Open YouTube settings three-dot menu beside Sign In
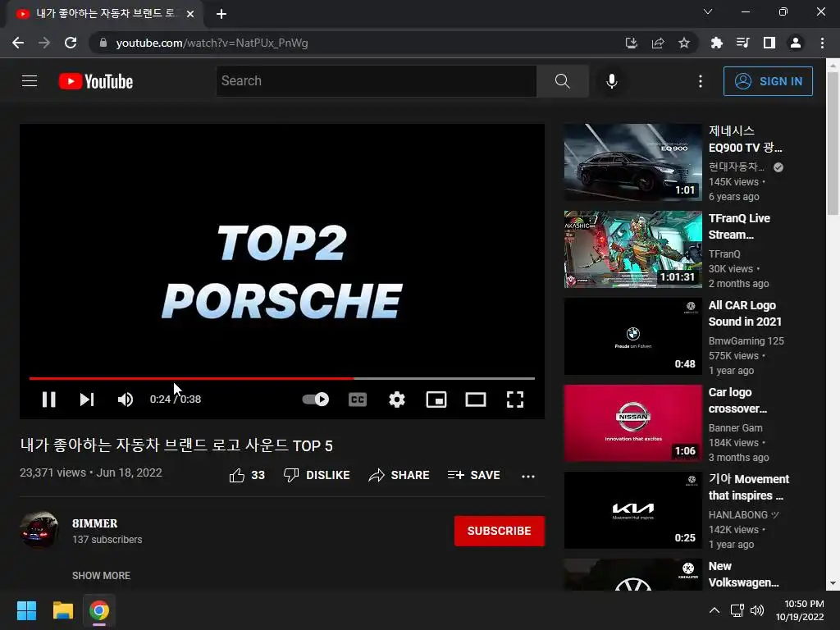Screen dimensions: 840x630 [x=701, y=81]
